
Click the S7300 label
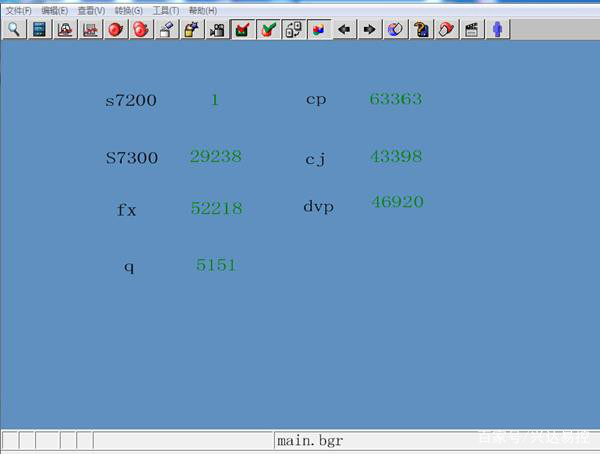pyautogui.click(x=132, y=158)
